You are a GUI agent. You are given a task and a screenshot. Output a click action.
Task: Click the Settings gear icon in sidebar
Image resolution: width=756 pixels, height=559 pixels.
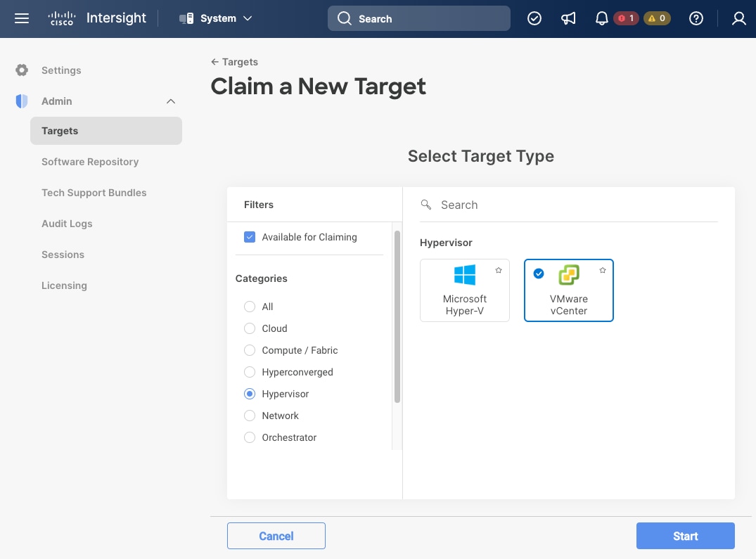(x=22, y=70)
